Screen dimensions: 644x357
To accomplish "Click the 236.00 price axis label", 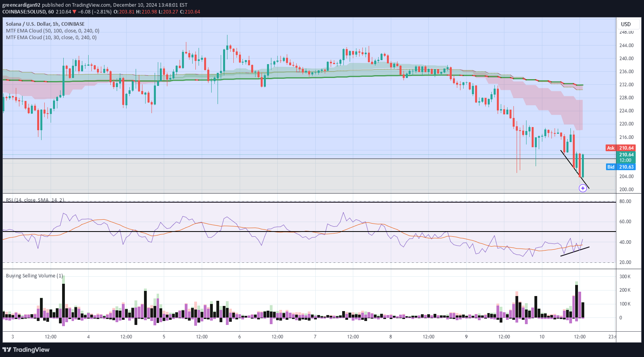I will point(626,72).
